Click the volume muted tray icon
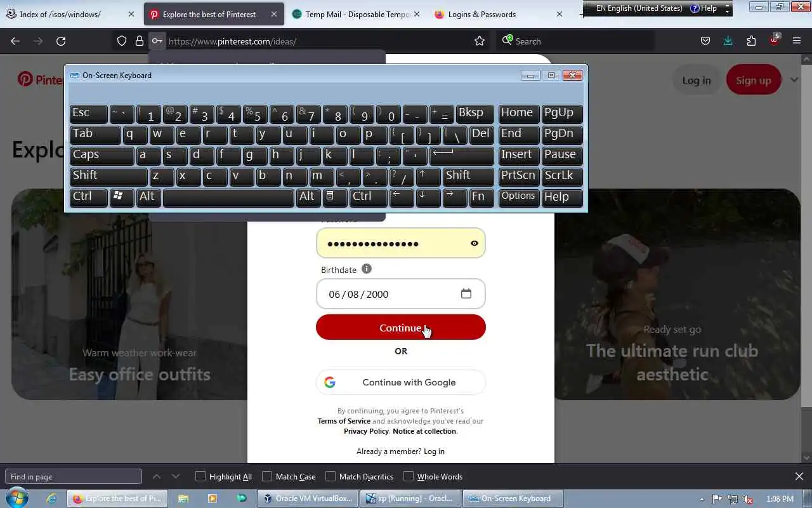This screenshot has height=508, width=812. (x=749, y=499)
